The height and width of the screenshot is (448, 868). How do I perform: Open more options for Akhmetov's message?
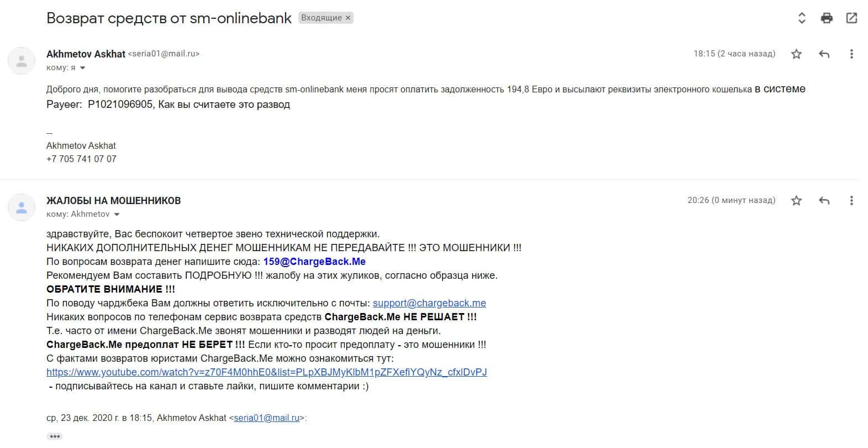click(x=851, y=54)
